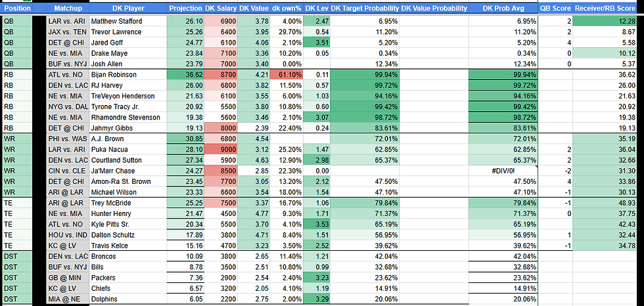The height and width of the screenshot is (306, 644).
Task: Click the QB Score header cell
Action: point(553,9)
